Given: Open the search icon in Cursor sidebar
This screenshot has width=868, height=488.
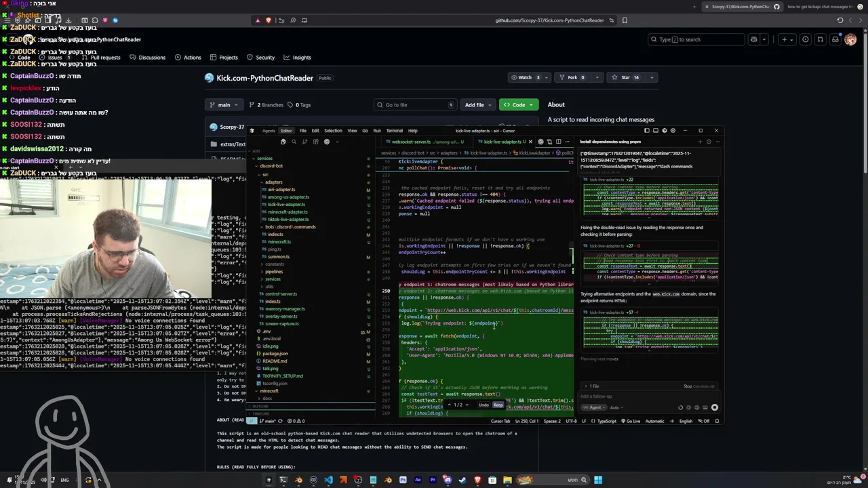Looking at the screenshot, I should tap(294, 142).
